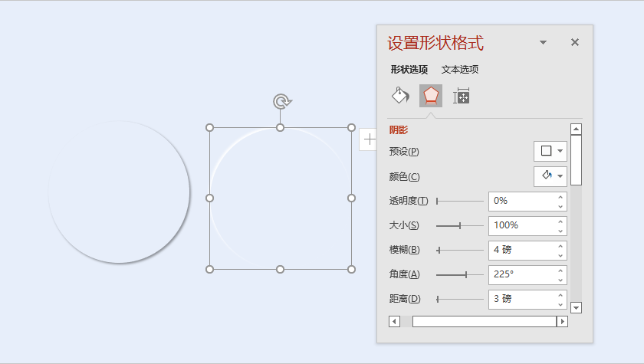This screenshot has height=364, width=644.
Task: Open the Size & Properties icon
Action: [x=461, y=96]
